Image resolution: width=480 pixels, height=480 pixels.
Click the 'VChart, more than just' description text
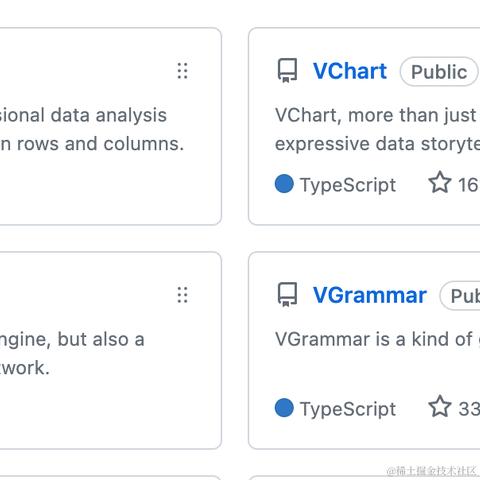tap(376, 115)
